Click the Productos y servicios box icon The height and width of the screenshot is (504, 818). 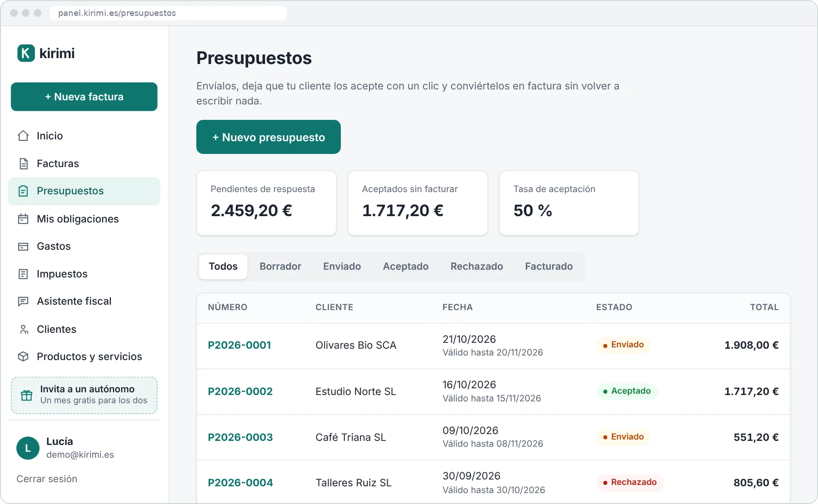[x=23, y=356]
